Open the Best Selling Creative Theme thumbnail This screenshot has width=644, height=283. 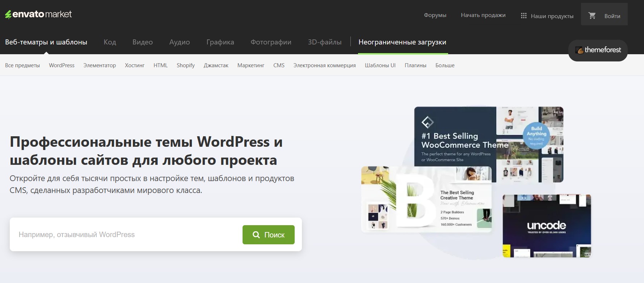coord(426,199)
